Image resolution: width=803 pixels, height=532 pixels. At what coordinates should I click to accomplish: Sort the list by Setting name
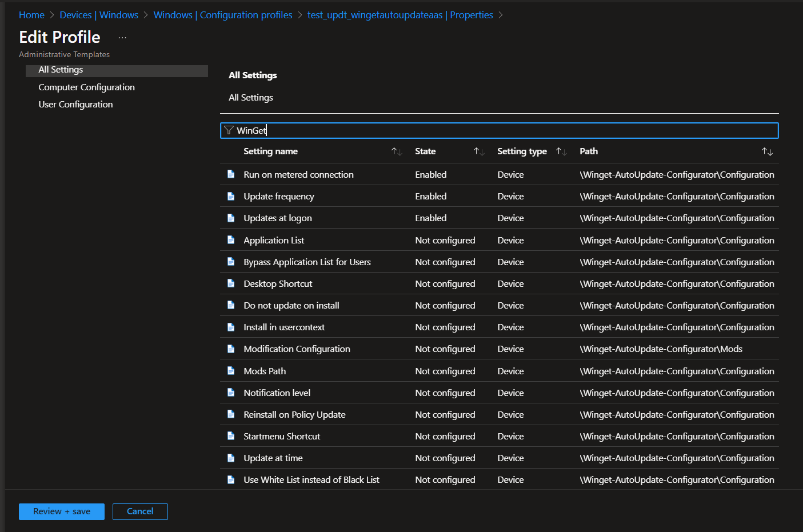(397, 151)
